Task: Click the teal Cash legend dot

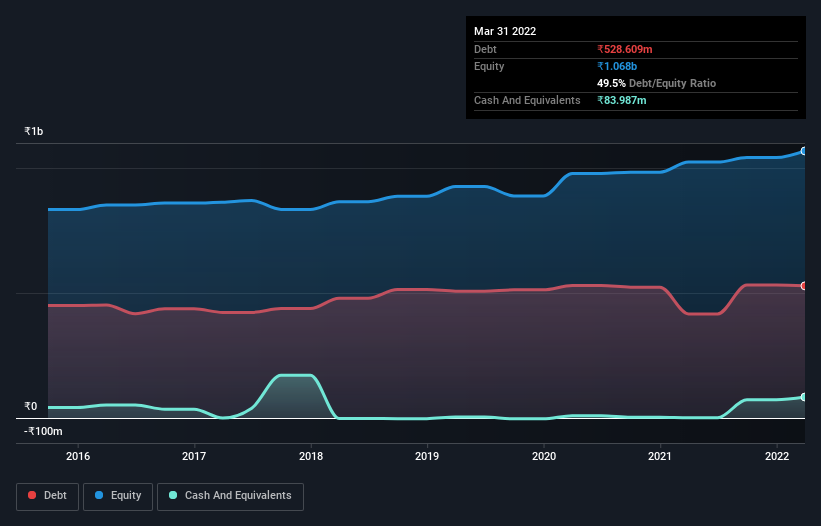Action: (x=173, y=495)
